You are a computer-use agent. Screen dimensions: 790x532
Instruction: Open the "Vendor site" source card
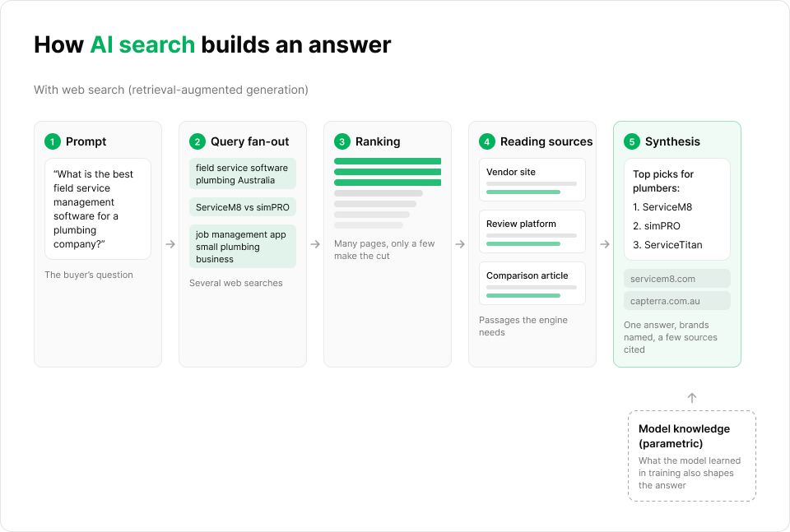532,180
